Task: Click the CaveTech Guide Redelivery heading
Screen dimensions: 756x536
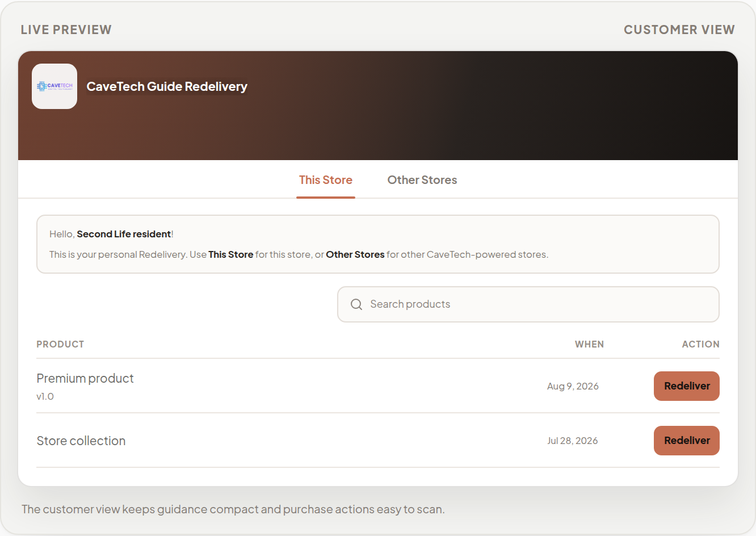Action: [x=167, y=86]
